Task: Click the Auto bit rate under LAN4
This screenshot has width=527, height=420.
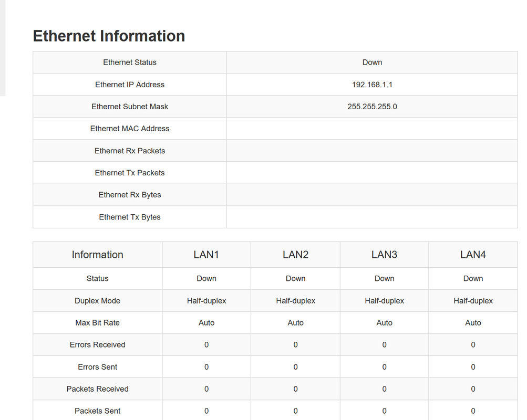Action: [473, 323]
